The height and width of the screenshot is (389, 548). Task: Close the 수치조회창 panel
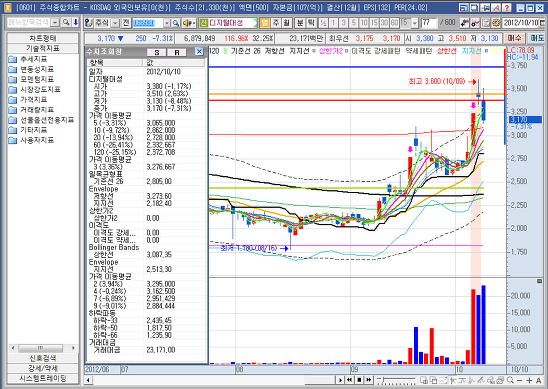(199, 52)
